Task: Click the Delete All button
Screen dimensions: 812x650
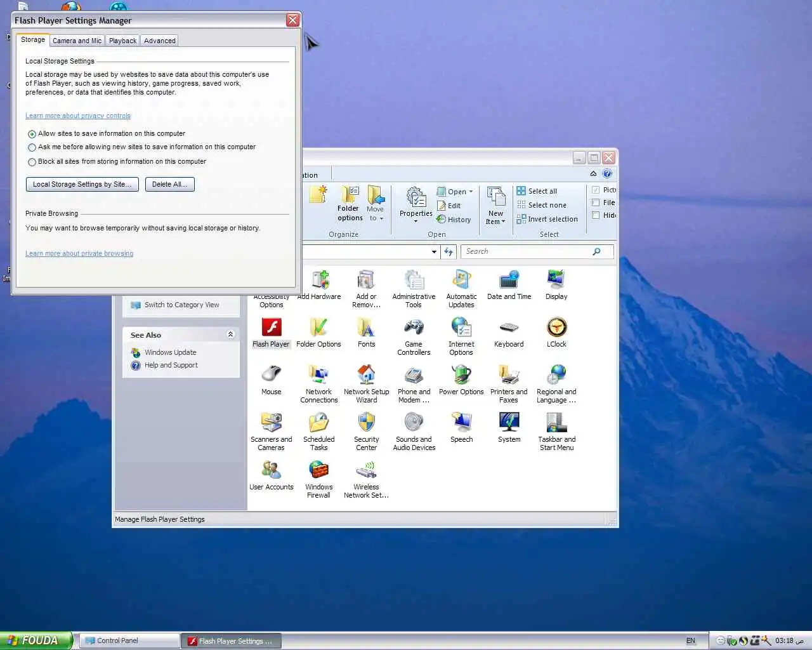Action: pos(169,184)
